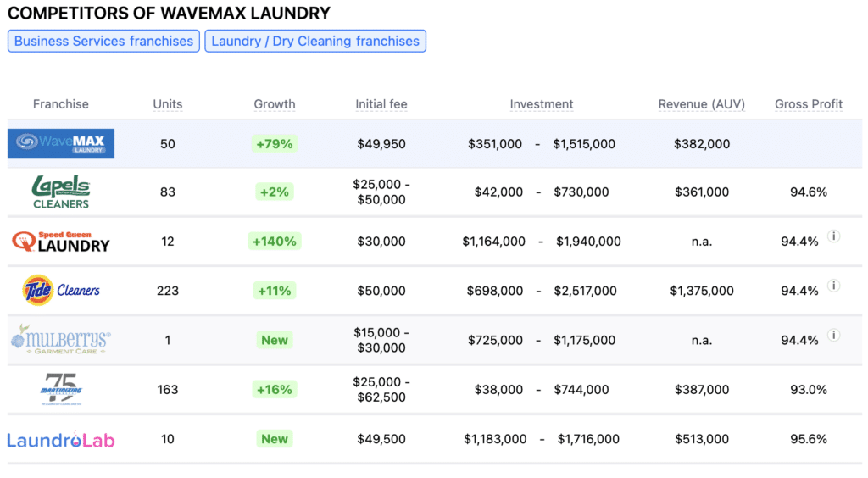Click the New badge in LaundroLab row

click(275, 439)
